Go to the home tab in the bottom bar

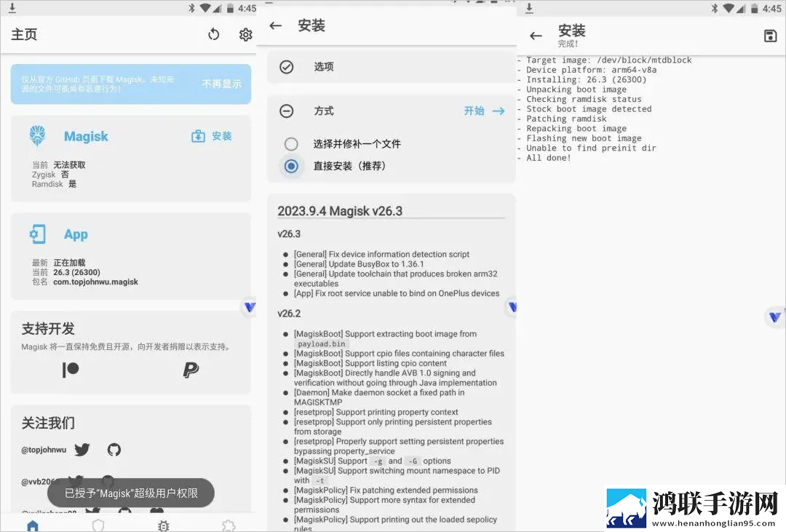click(x=33, y=525)
